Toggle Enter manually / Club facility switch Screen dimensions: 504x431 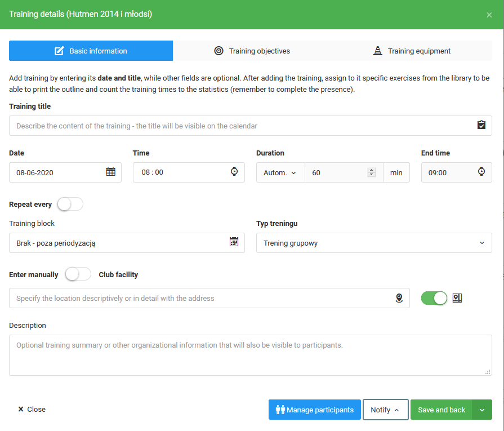[x=78, y=274]
